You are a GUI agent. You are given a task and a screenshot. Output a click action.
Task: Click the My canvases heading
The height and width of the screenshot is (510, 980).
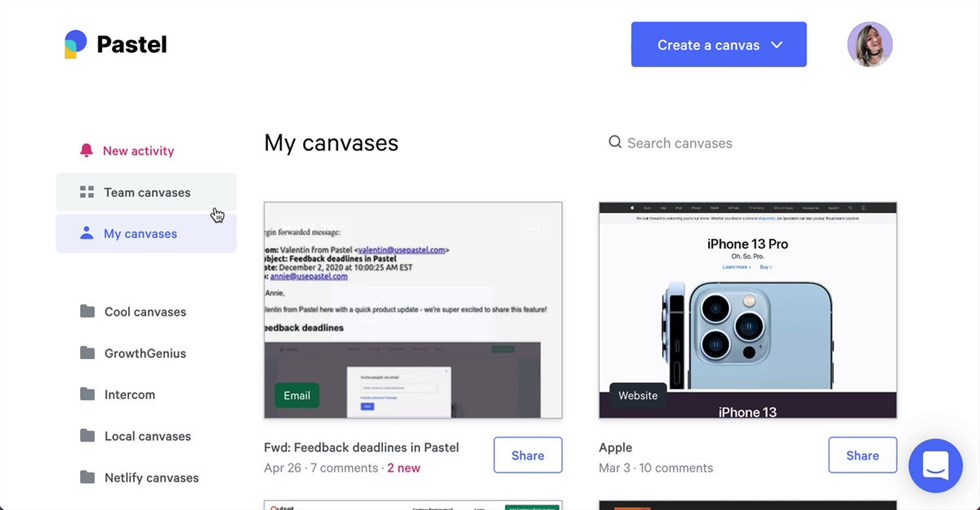(331, 143)
